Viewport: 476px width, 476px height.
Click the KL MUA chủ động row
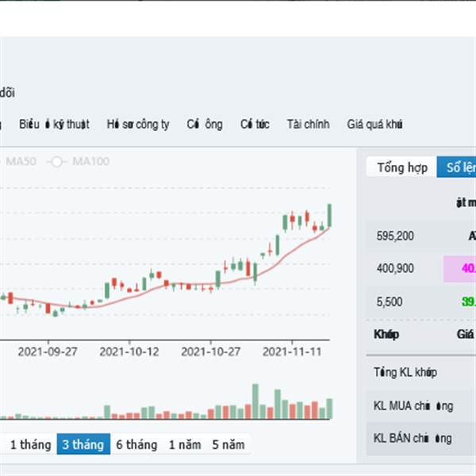[x=421, y=405]
